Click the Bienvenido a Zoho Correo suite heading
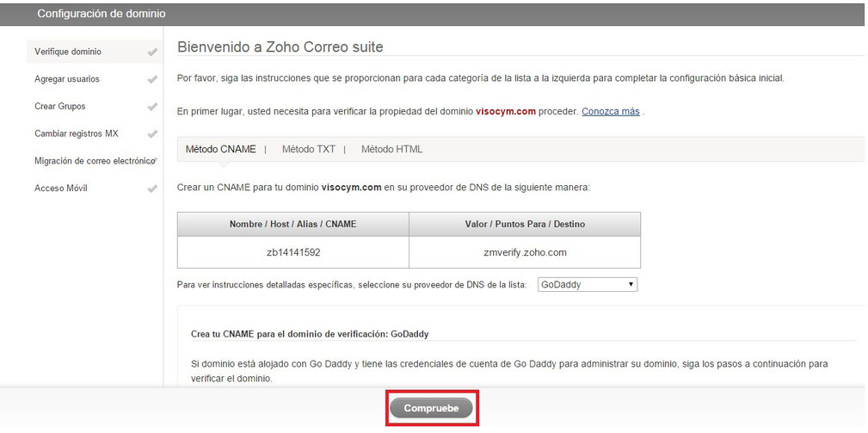 (x=280, y=47)
